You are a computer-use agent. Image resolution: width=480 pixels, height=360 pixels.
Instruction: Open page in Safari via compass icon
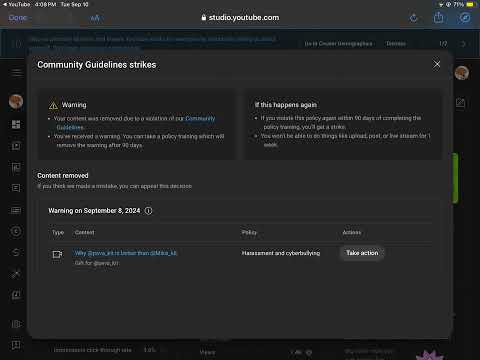465,18
